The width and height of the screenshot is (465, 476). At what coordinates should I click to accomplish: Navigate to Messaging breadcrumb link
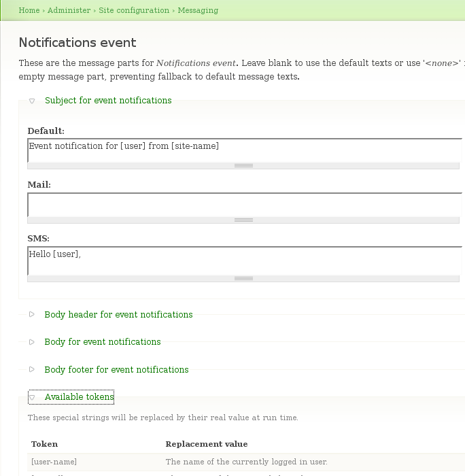198,10
